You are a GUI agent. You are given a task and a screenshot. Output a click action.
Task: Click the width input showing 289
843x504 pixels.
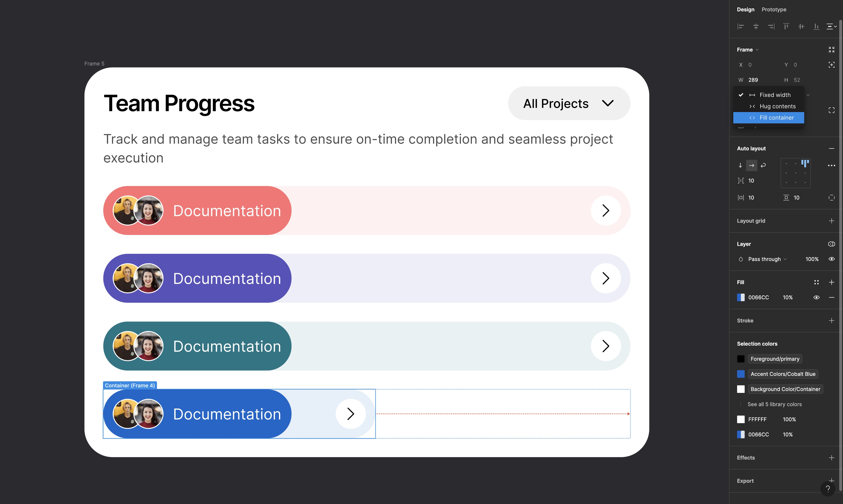pyautogui.click(x=753, y=80)
